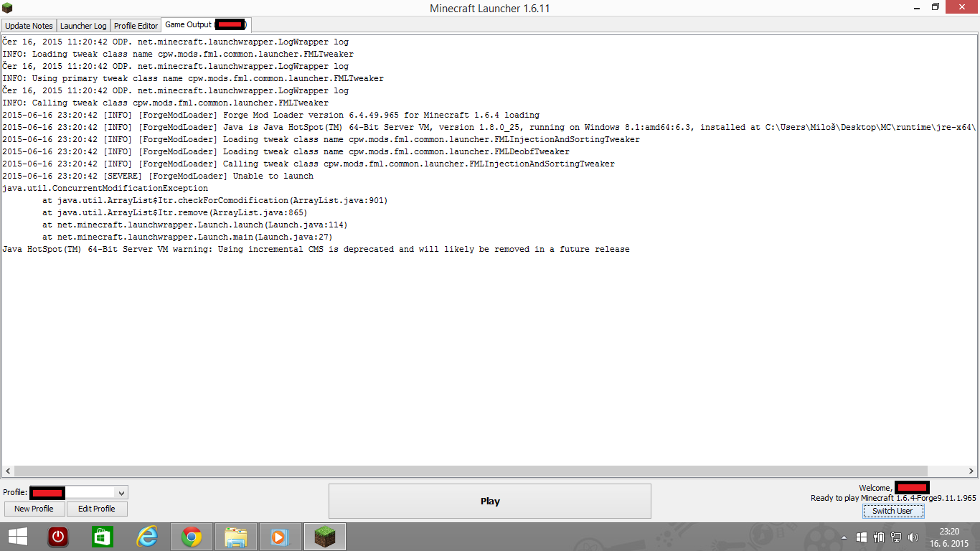Open Google Chrome from the taskbar
This screenshot has width=980, height=551.
(192, 537)
